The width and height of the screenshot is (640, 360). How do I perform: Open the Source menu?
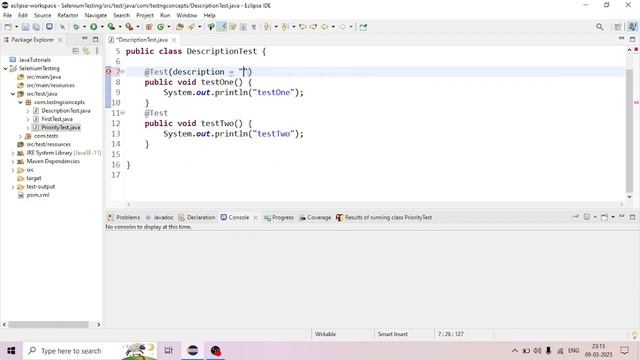tap(42, 15)
